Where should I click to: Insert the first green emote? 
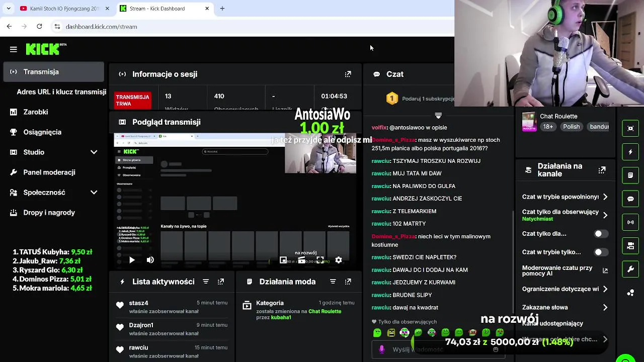[377, 333]
